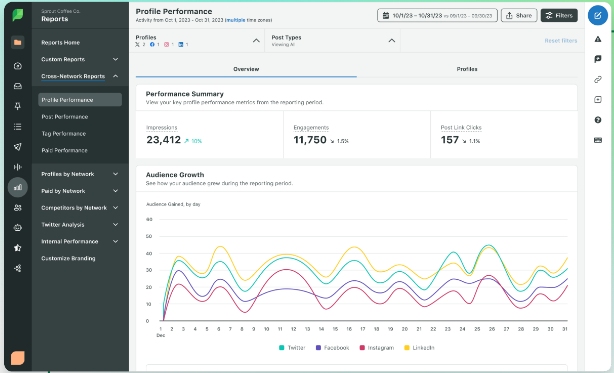The image size is (614, 373).
Task: Open the listening waveform icon
Action: pyautogui.click(x=18, y=167)
